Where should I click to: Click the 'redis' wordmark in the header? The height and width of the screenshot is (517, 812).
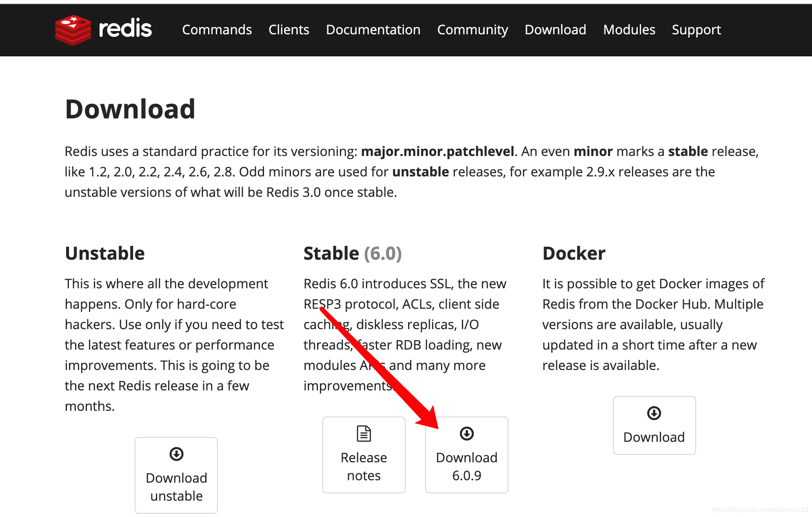click(125, 29)
